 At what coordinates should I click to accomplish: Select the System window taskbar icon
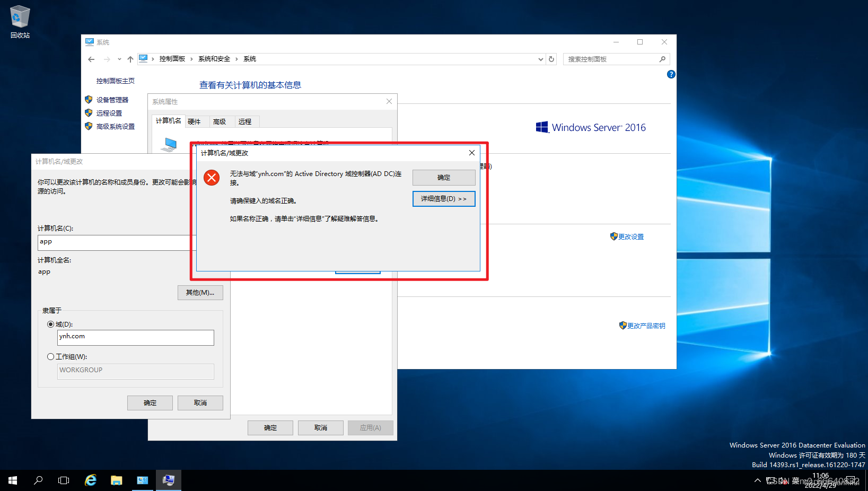[169, 480]
